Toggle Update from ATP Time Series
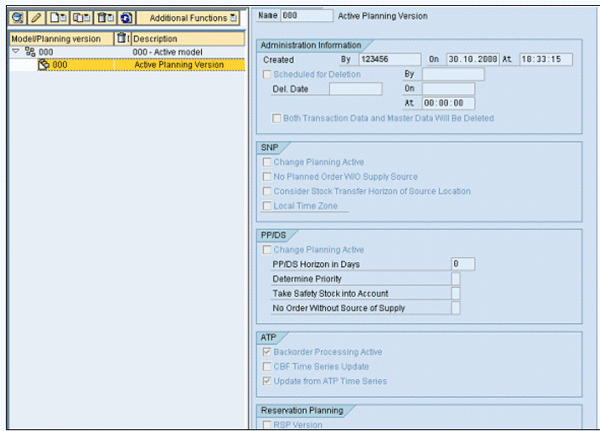600x431 pixels. (x=265, y=381)
